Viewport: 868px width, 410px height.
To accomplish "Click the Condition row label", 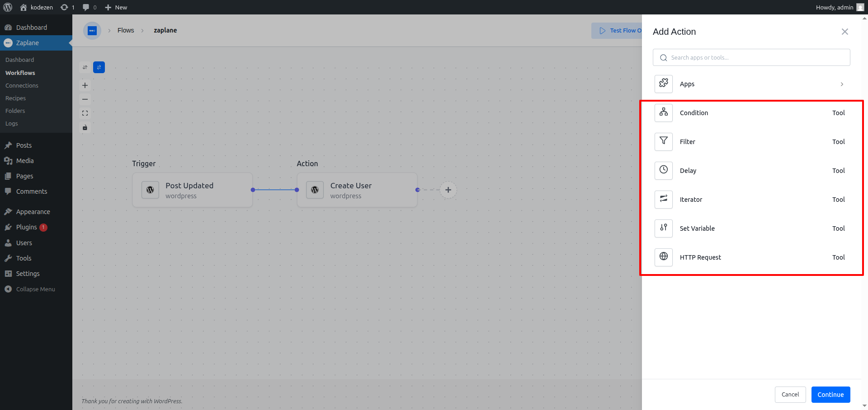I will point(694,113).
